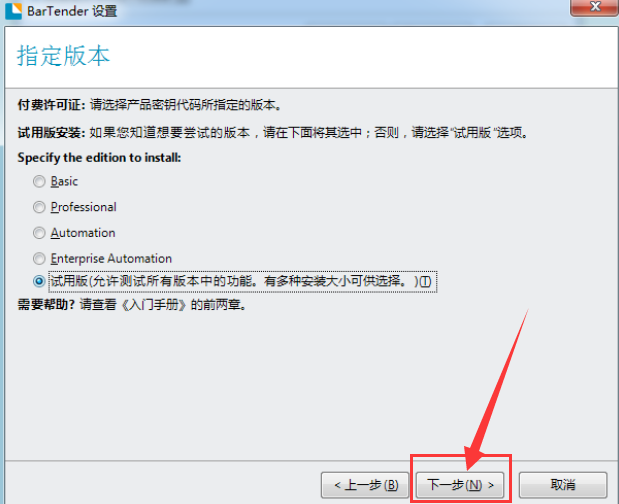Viewport: 619px width, 504px height.
Task: Click the 试用版安装 instruction line
Action: click(273, 133)
